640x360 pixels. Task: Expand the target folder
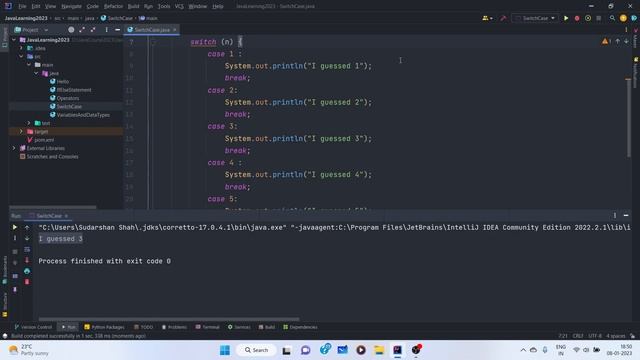click(x=21, y=131)
